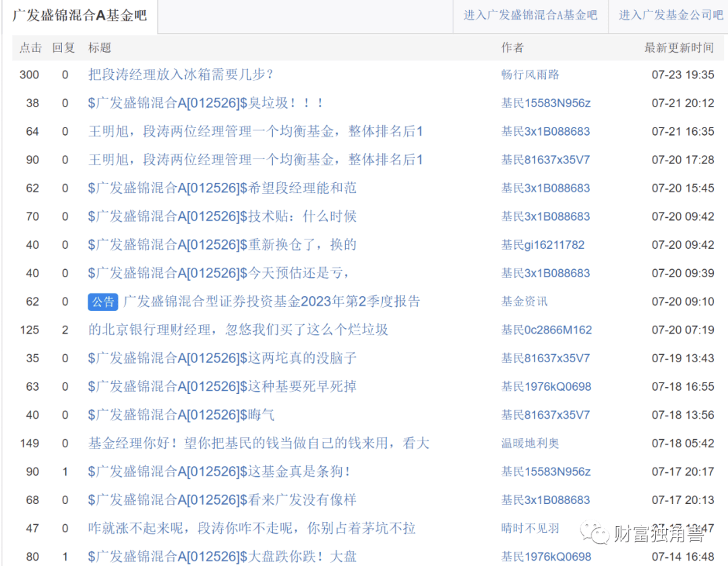Open 进入广发盛锦混合A基金吧 link
Screen dimensions: 728x566
point(530,16)
